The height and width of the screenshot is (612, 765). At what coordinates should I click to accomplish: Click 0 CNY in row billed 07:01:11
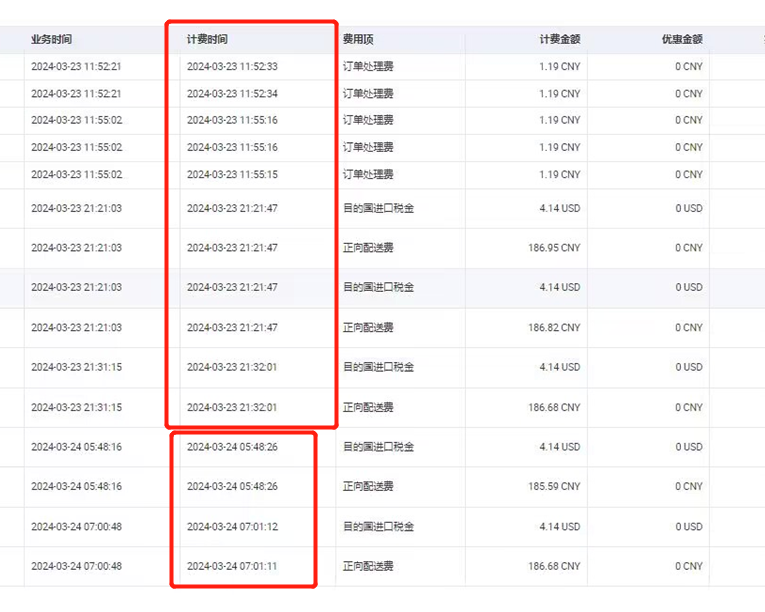tap(689, 567)
